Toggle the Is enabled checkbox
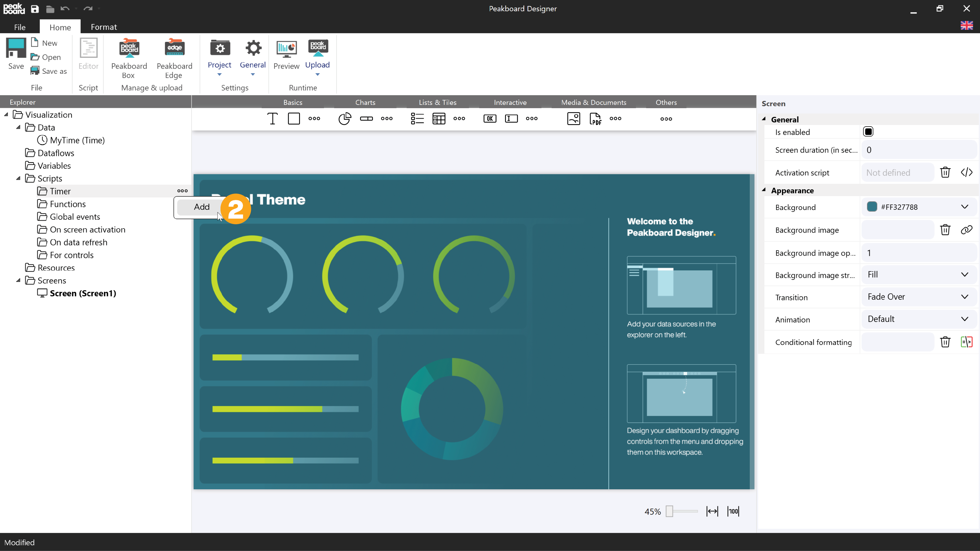The image size is (980, 551). (868, 132)
